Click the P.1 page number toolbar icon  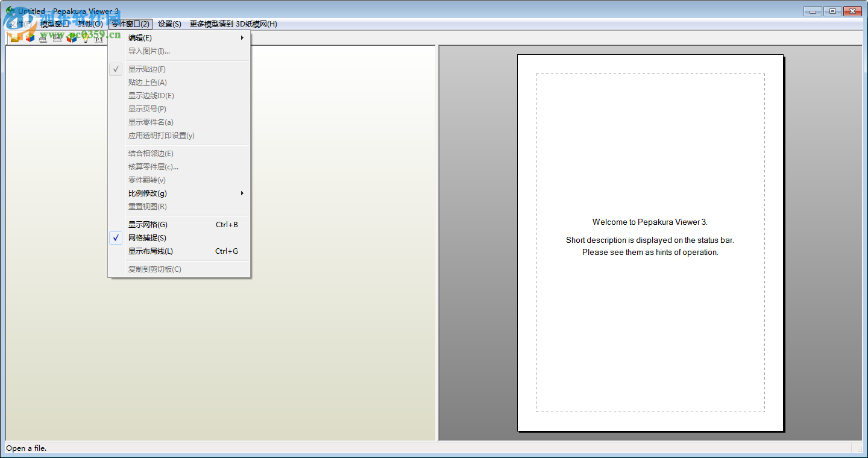[99, 38]
